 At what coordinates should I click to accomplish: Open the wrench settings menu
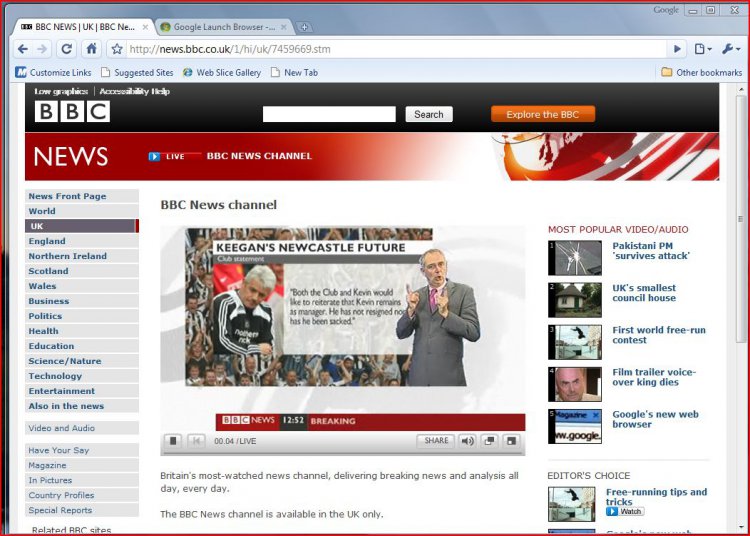pyautogui.click(x=731, y=49)
